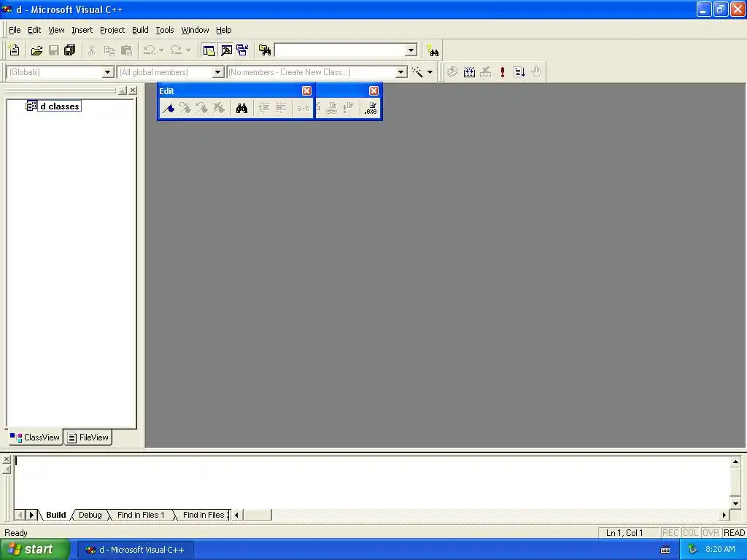Viewport: 747px width, 560px height.
Task: Toggle the Workspace window button
Action: tap(209, 50)
